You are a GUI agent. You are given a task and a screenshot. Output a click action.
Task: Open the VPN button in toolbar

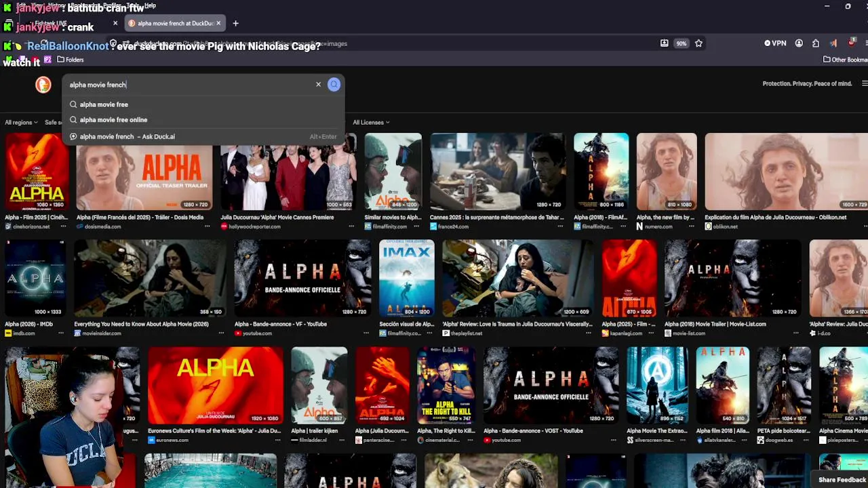click(x=775, y=43)
